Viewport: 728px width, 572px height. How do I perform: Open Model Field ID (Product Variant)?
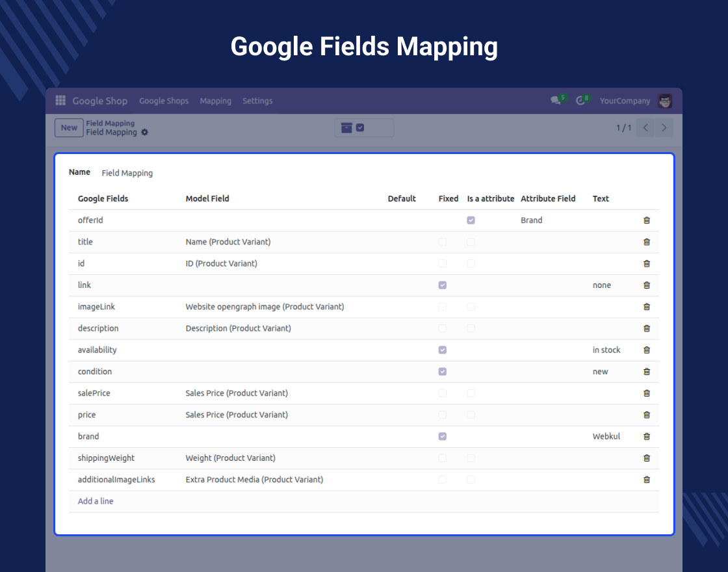tap(222, 263)
